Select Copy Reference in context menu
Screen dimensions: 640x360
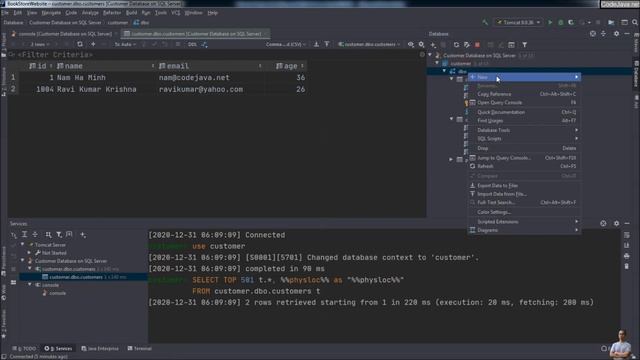pyautogui.click(x=524, y=94)
